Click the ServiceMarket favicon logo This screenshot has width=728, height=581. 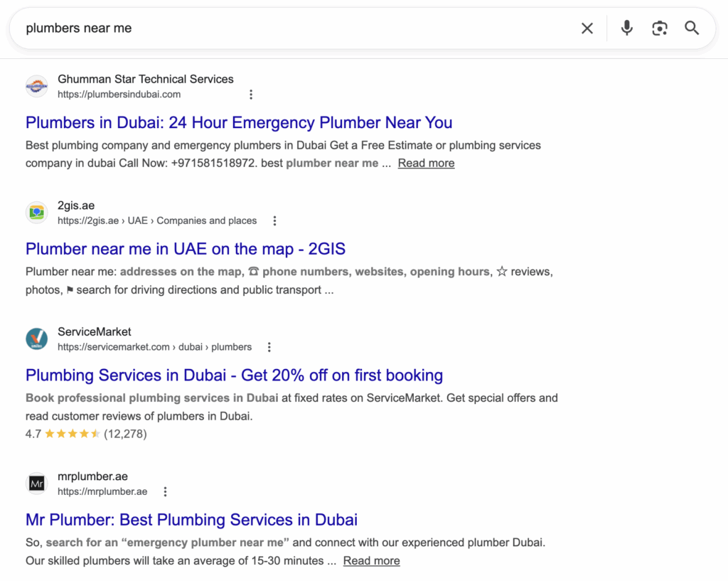[x=36, y=339]
